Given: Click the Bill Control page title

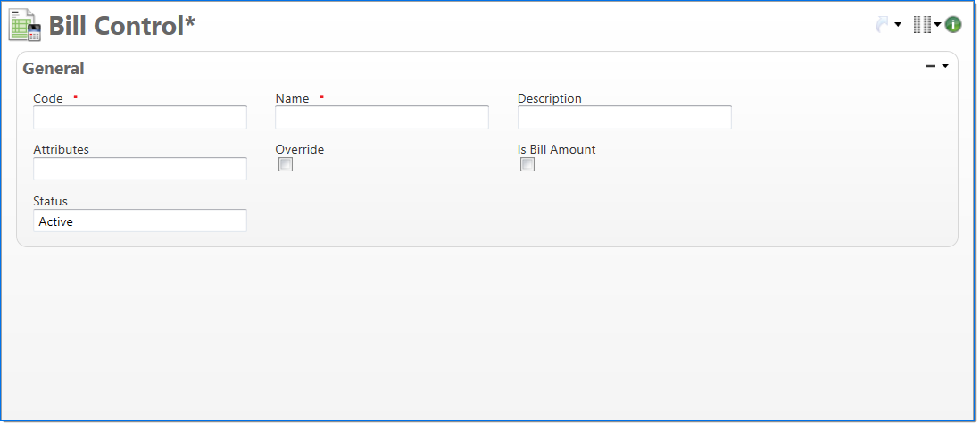Looking at the screenshot, I should [121, 26].
